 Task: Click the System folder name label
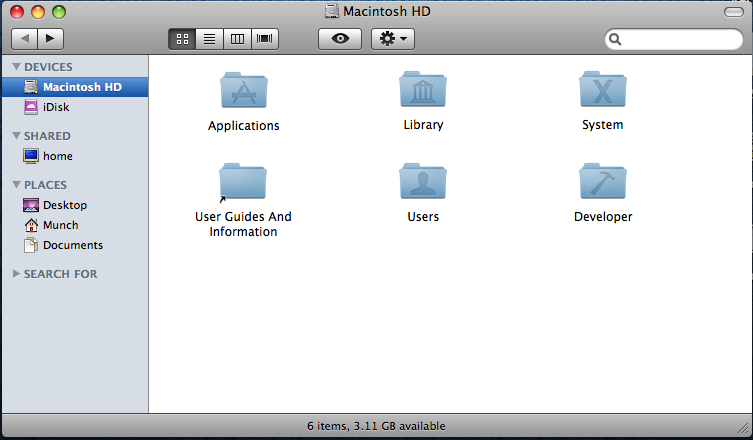pyautogui.click(x=603, y=125)
